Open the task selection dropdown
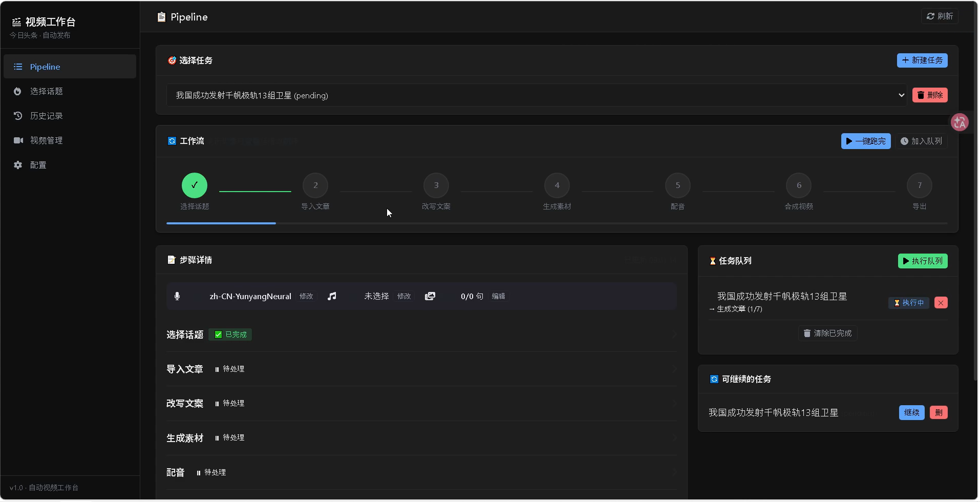 tap(537, 95)
